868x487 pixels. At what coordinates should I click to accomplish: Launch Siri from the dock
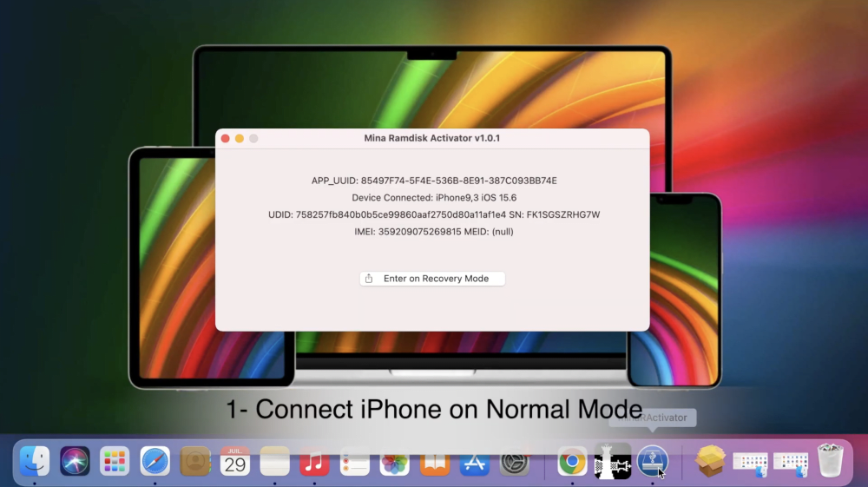[75, 461]
